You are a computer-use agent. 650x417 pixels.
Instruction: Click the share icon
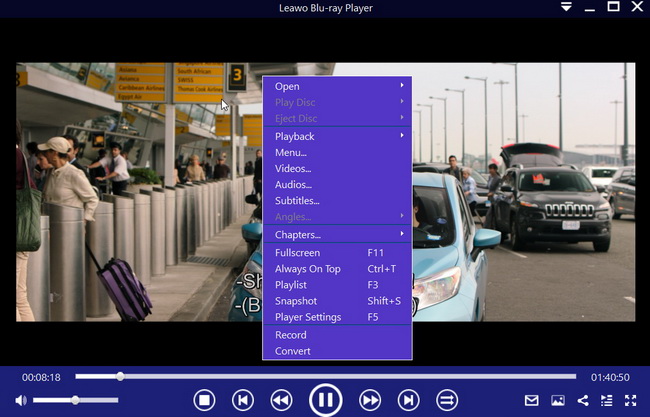tap(582, 400)
